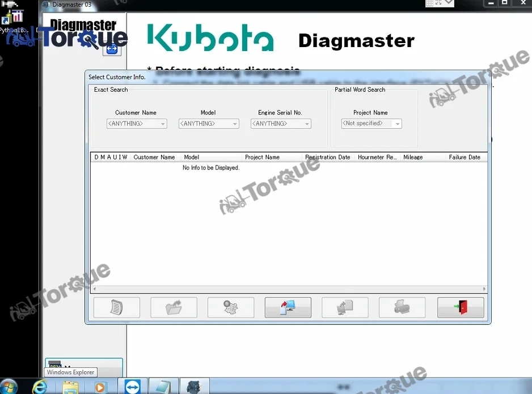Click the Mileage column header
This screenshot has height=394, width=532.
[423, 157]
